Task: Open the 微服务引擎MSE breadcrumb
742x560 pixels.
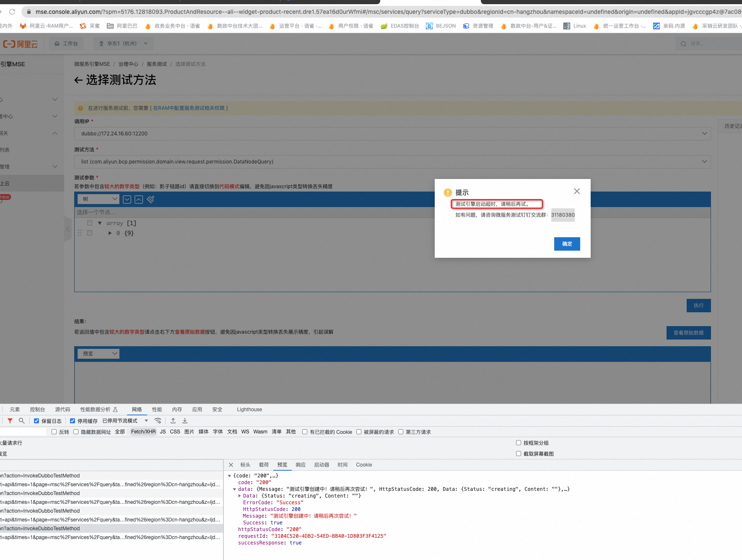Action: click(92, 64)
